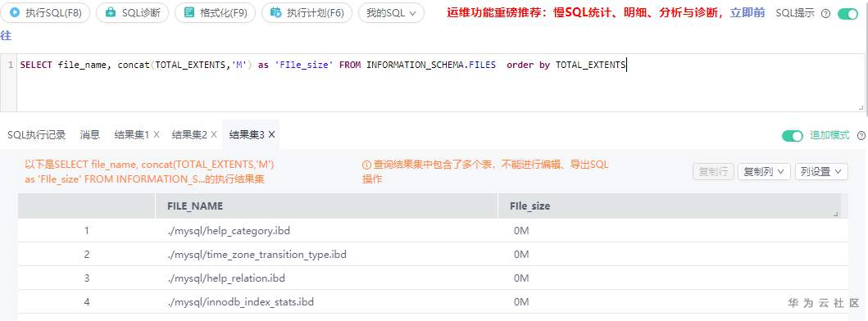Click inside the SQL editor text area
Screen dimensions: 868x321
tap(440, 83)
